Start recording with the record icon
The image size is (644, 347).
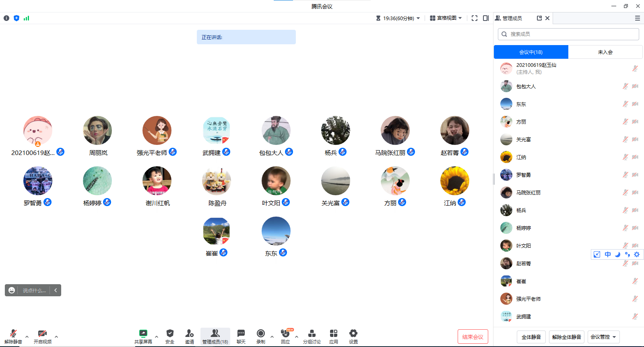[260, 334]
